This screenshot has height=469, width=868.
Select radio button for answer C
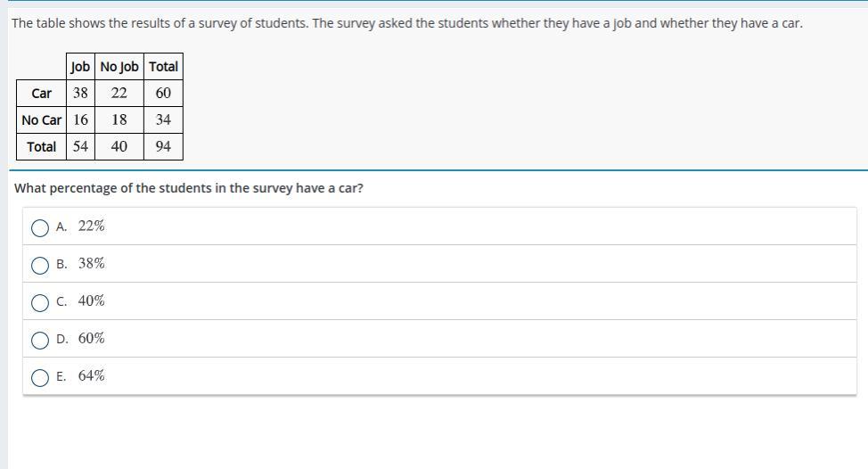pyautogui.click(x=40, y=303)
